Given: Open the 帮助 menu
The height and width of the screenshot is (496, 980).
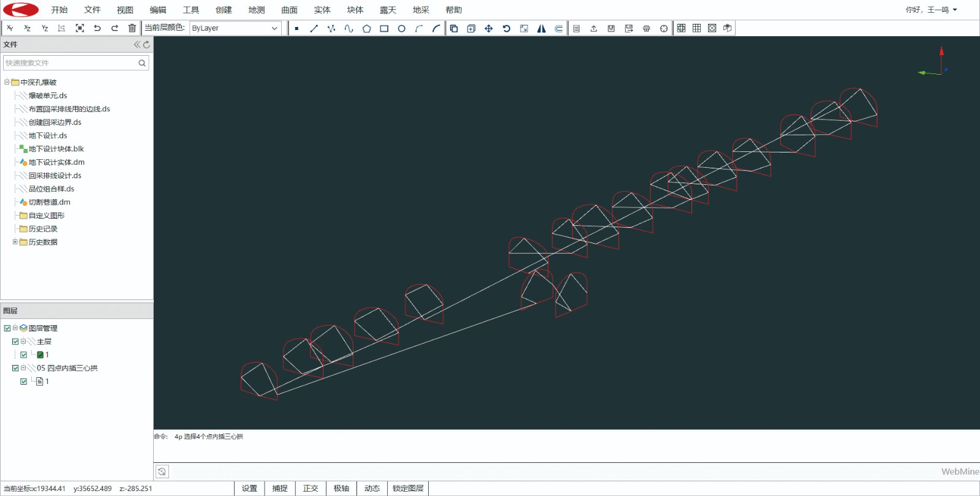Looking at the screenshot, I should pos(454,10).
